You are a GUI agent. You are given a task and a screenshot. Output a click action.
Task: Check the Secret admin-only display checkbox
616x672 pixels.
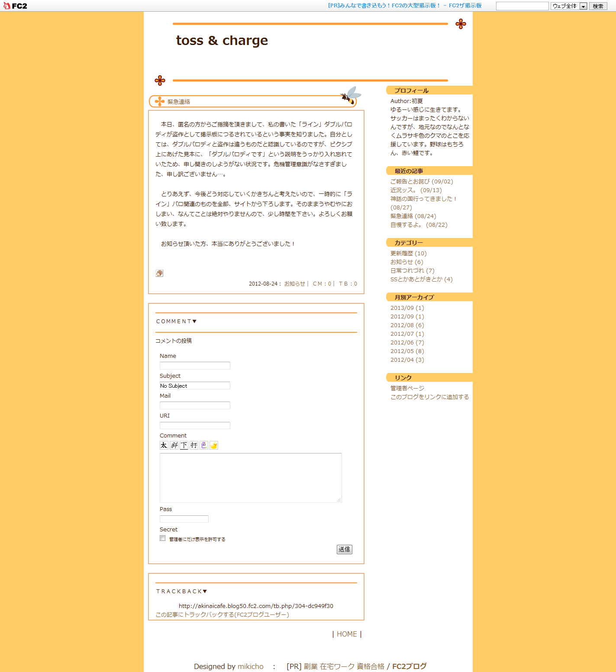click(x=163, y=538)
